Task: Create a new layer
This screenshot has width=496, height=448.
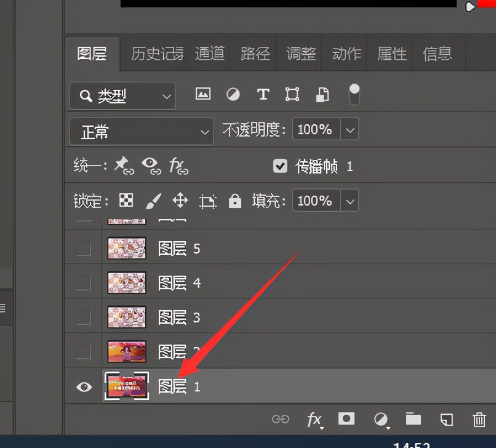Action: click(x=447, y=419)
